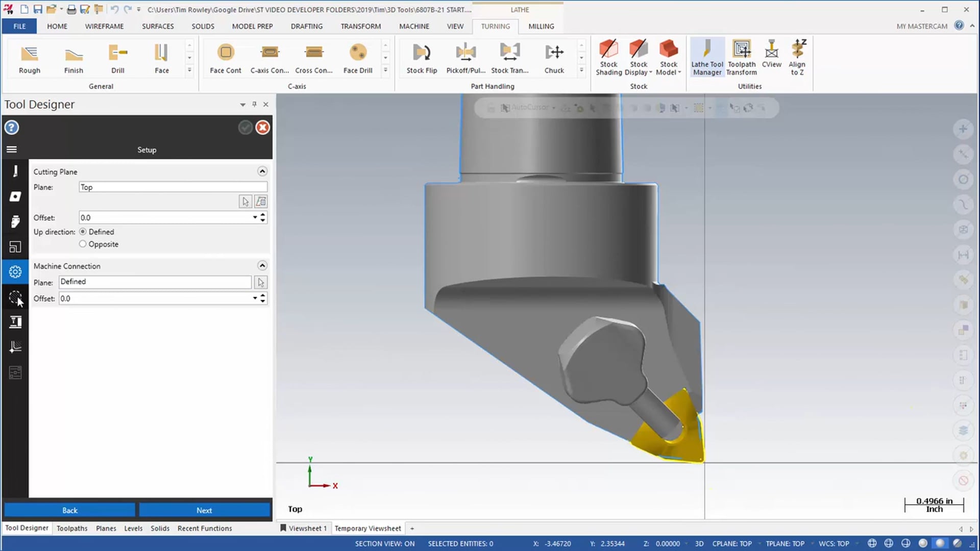The image size is (980, 551).
Task: Increase Cutting Plane Offset with stepper
Action: coord(263,215)
